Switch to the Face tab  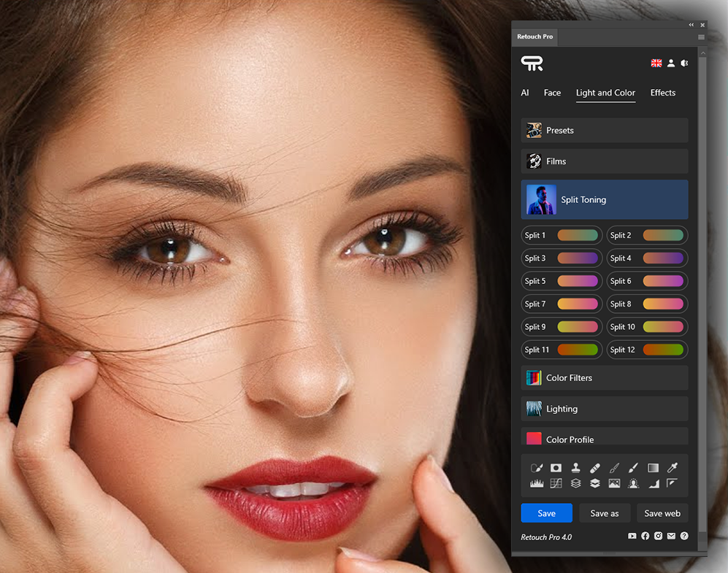coord(552,93)
